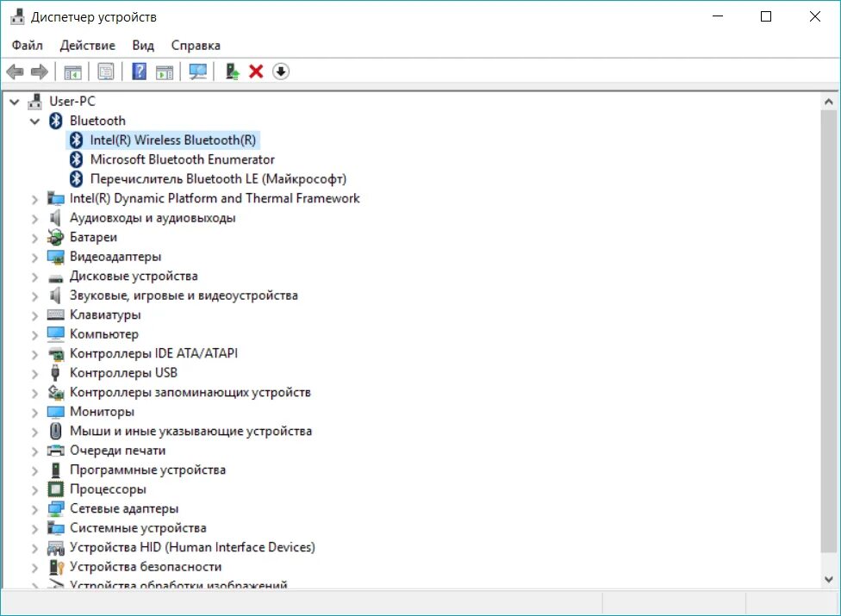Click the Батареи battery icon
841x616 pixels.
pos(55,237)
